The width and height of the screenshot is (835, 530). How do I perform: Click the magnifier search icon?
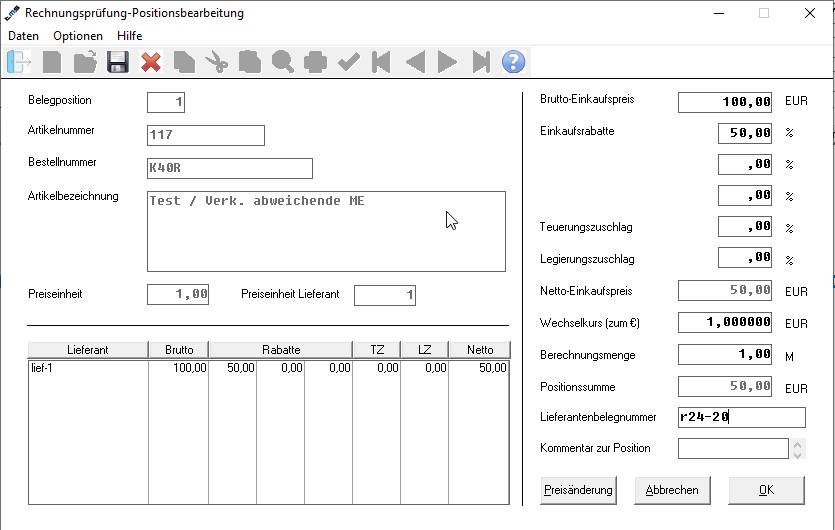point(283,62)
